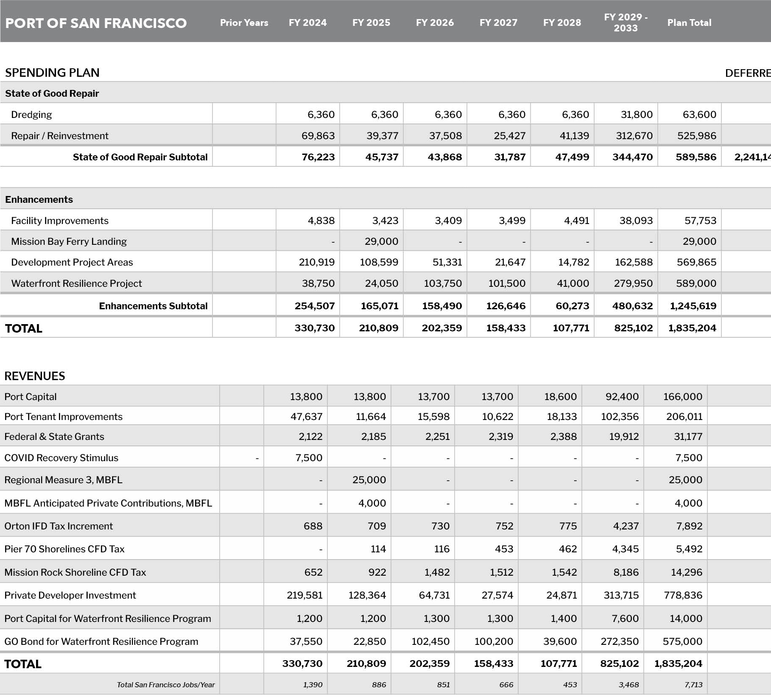
Task: Click Orton IFD Tax Increment Plan Total 7,892
Action: click(689, 526)
